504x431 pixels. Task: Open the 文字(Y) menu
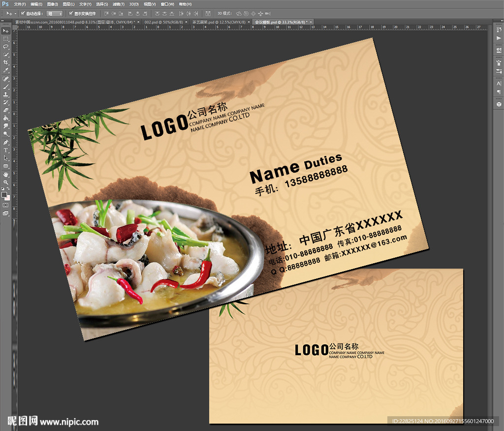tap(85, 4)
